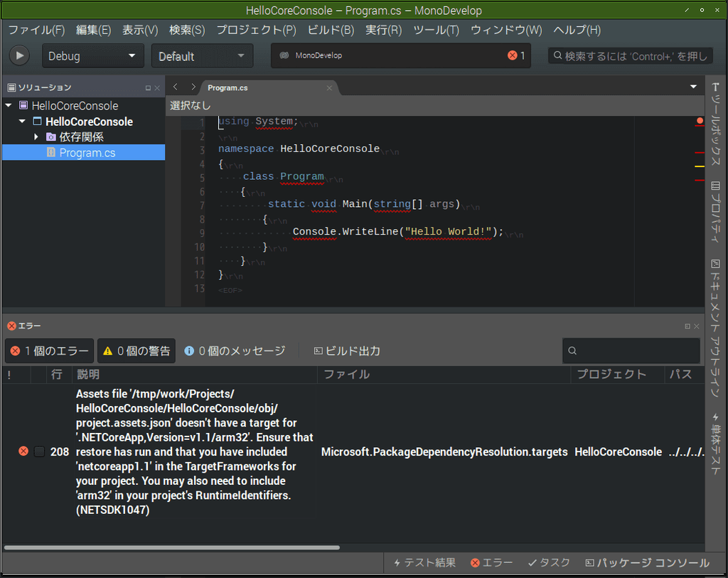
Task: Click the MonoDevelop error status indicator in toolbar
Action: (x=512, y=55)
